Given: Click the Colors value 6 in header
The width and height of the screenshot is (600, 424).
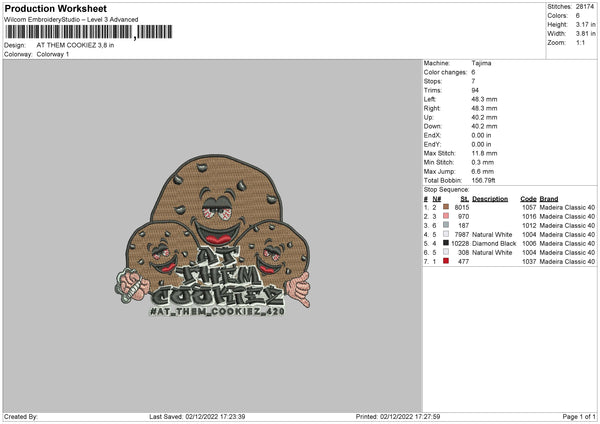Looking at the screenshot, I should pos(578,16).
